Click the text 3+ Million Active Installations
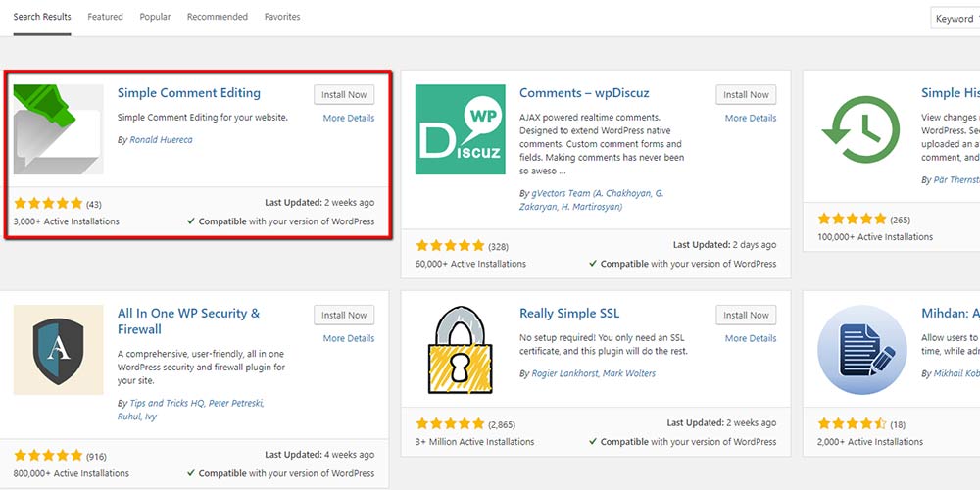980x490 pixels. coord(475,441)
